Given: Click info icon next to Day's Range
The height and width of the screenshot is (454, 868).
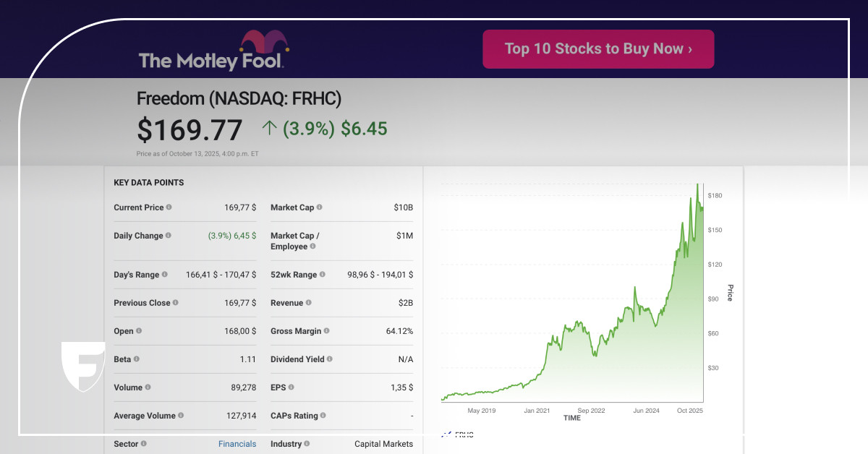Looking at the screenshot, I should point(165,275).
